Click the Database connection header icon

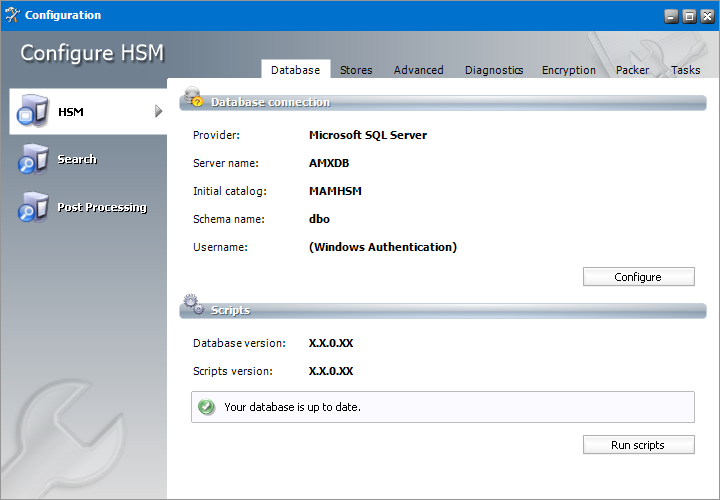click(x=193, y=99)
